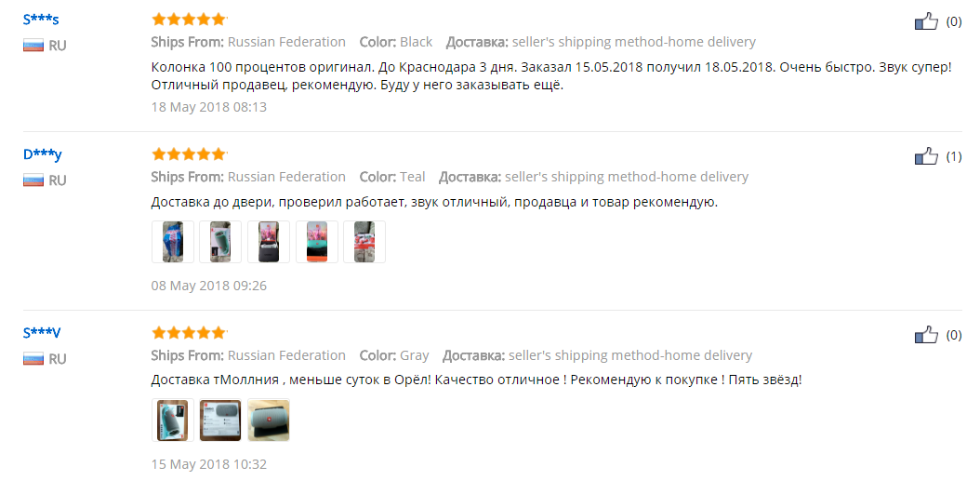Open reviewer profile S***s
This screenshot has width=980, height=480.
tap(41, 20)
